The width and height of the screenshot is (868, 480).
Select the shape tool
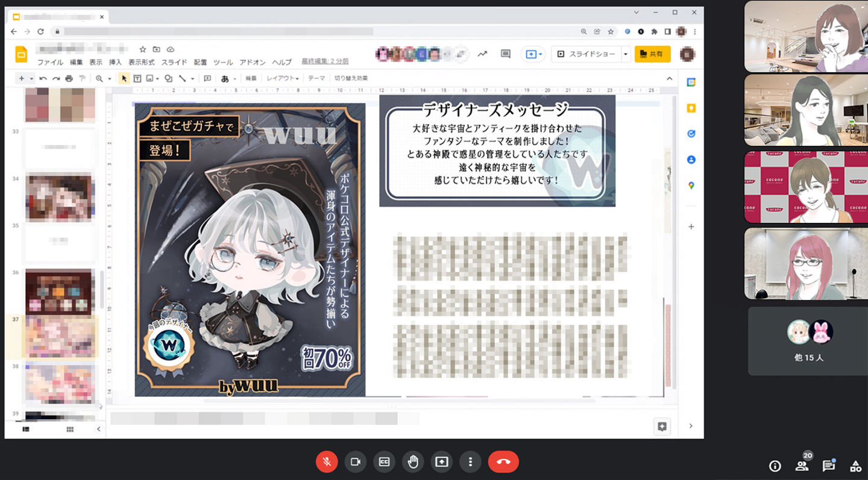click(x=168, y=78)
